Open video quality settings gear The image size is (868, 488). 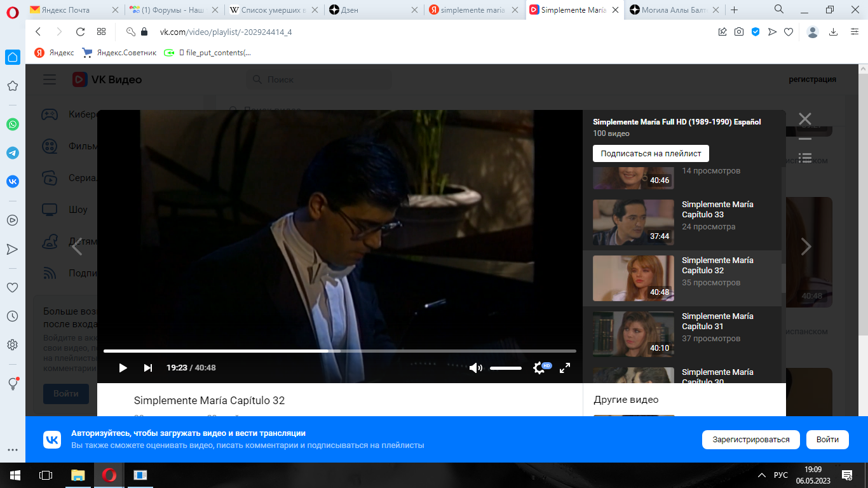point(539,368)
